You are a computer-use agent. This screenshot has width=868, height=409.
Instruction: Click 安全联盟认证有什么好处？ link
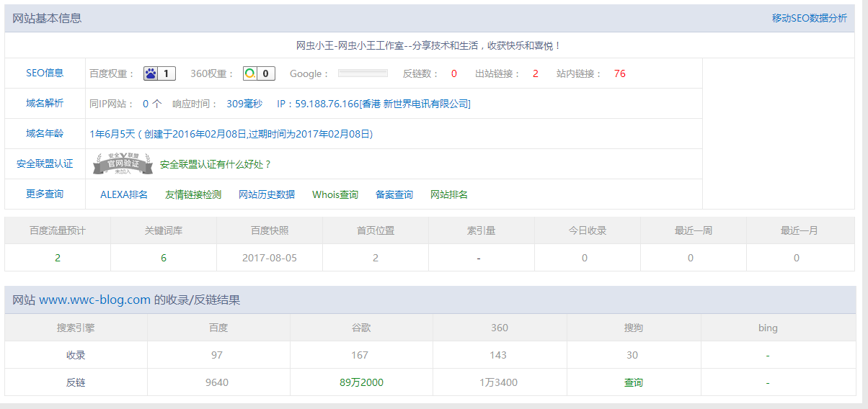click(x=216, y=164)
